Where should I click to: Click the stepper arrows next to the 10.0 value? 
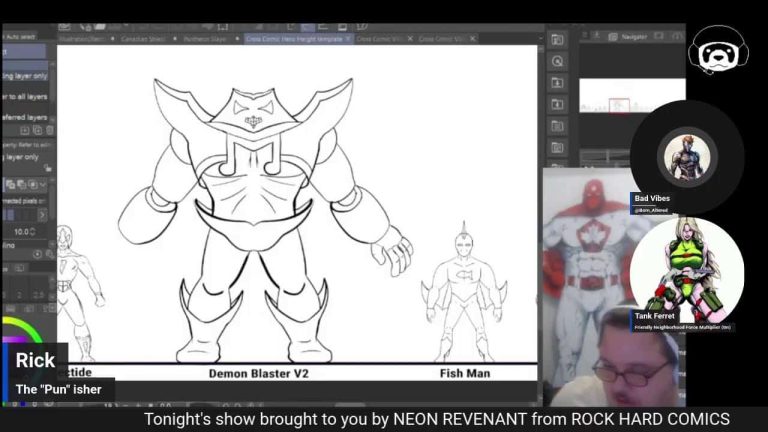tap(33, 232)
